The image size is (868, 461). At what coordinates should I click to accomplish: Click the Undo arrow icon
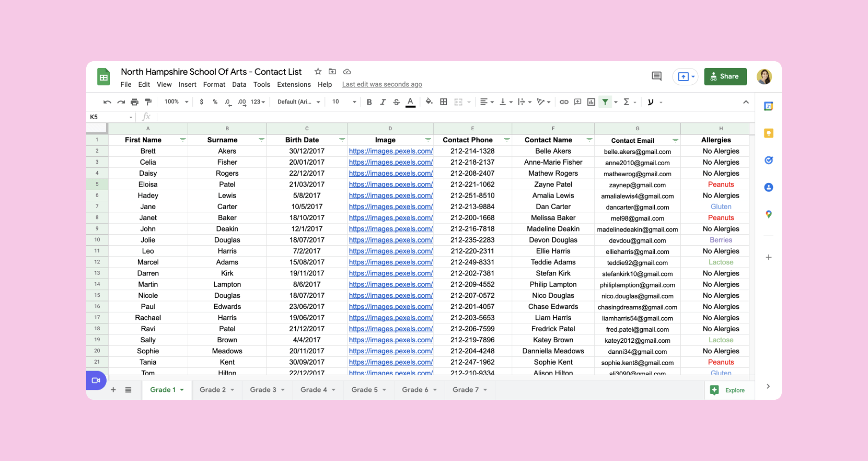coord(107,102)
